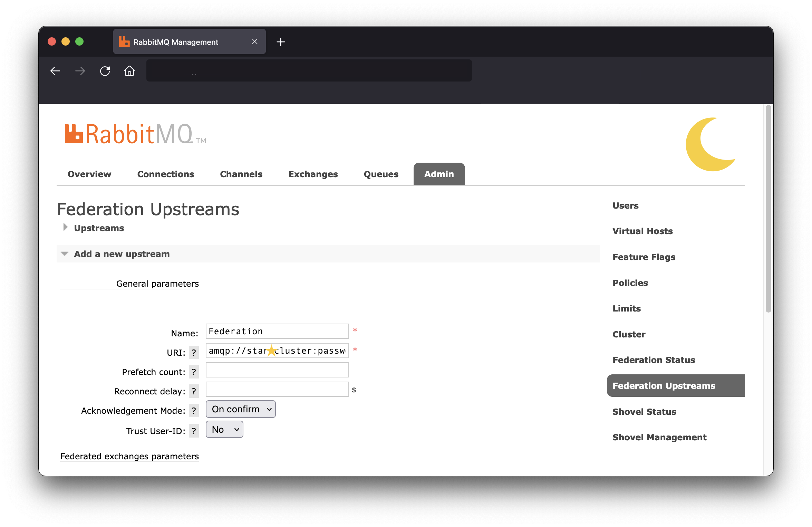Click the Federation Upstreams page title
Viewport: 812px width, 527px height.
click(148, 209)
